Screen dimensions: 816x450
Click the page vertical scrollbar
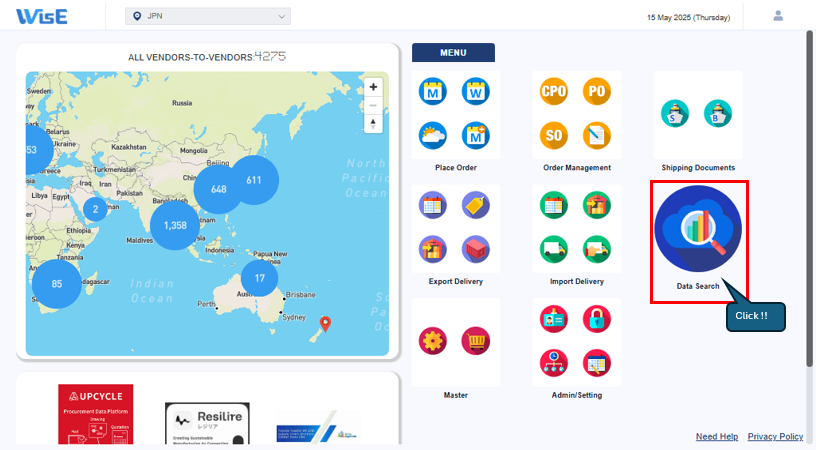tap(809, 200)
